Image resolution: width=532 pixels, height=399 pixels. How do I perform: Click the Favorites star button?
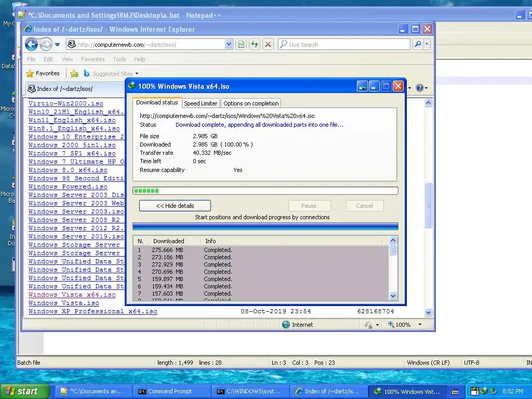point(43,73)
